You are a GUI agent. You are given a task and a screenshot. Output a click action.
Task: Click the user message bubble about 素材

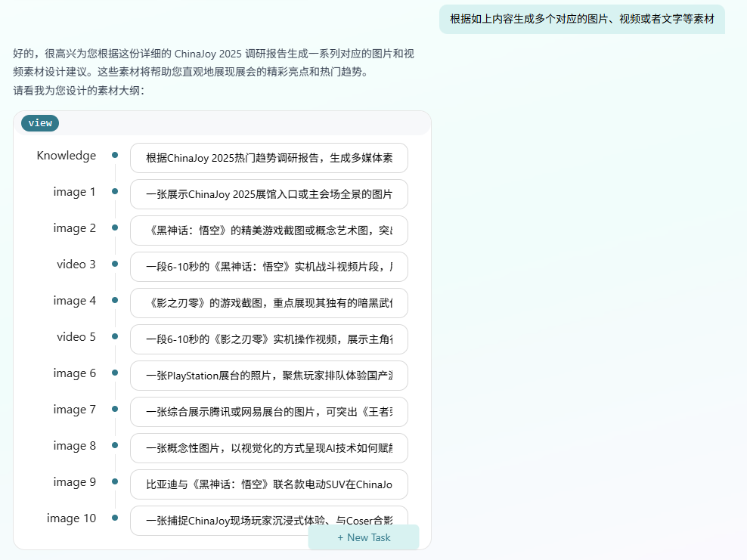click(x=582, y=19)
